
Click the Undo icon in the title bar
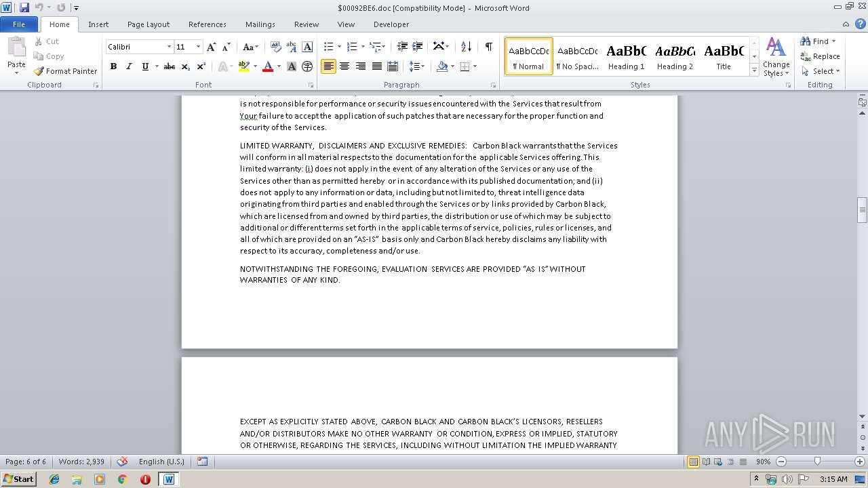(39, 7)
